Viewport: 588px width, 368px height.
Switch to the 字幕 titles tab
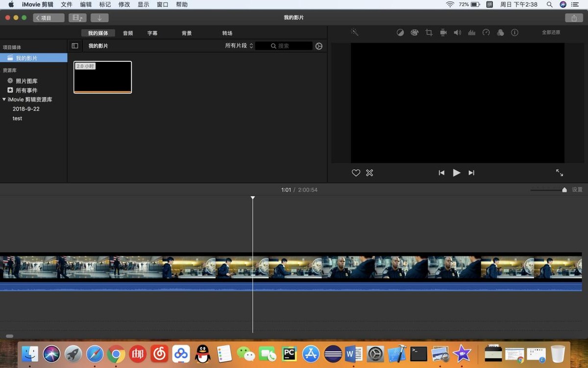152,33
